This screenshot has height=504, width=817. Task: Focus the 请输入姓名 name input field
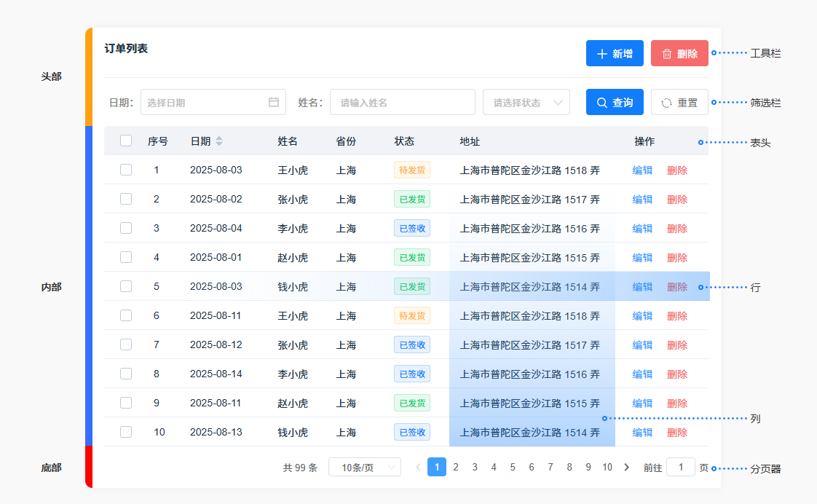click(x=402, y=103)
